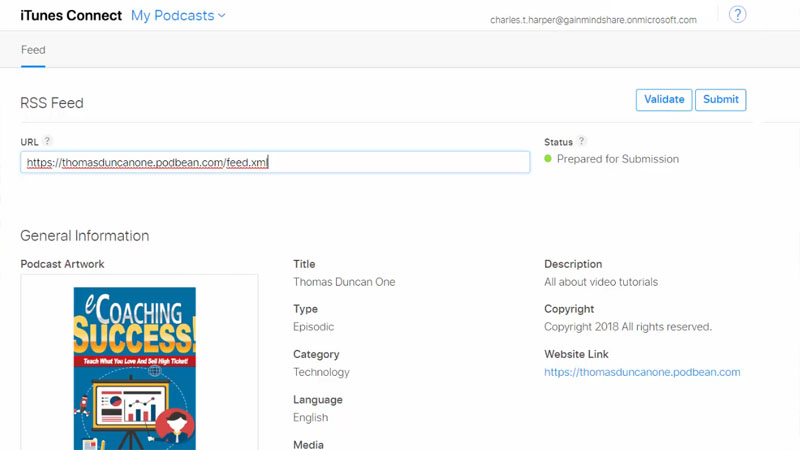Click the Copyright 2018 All rights reserved text
800x450 pixels.
point(628,327)
